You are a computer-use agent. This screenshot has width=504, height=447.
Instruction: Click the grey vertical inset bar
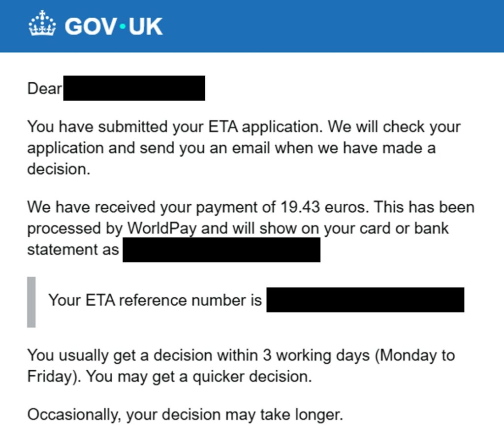[31, 302]
